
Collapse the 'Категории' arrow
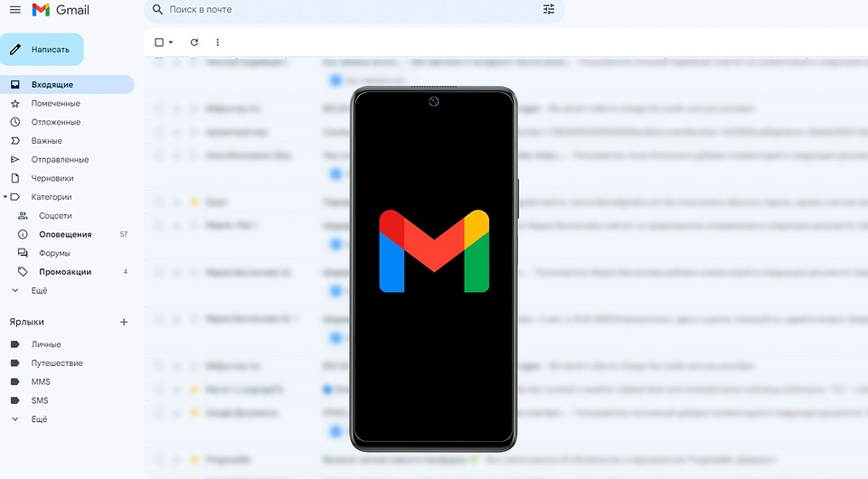coord(5,197)
